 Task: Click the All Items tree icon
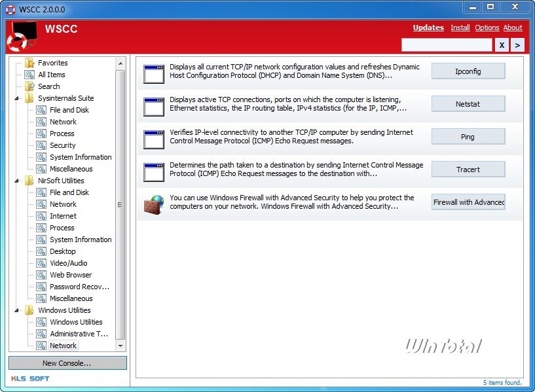click(29, 75)
